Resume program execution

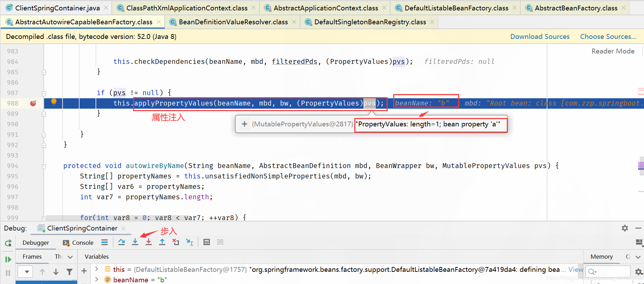coord(8,259)
